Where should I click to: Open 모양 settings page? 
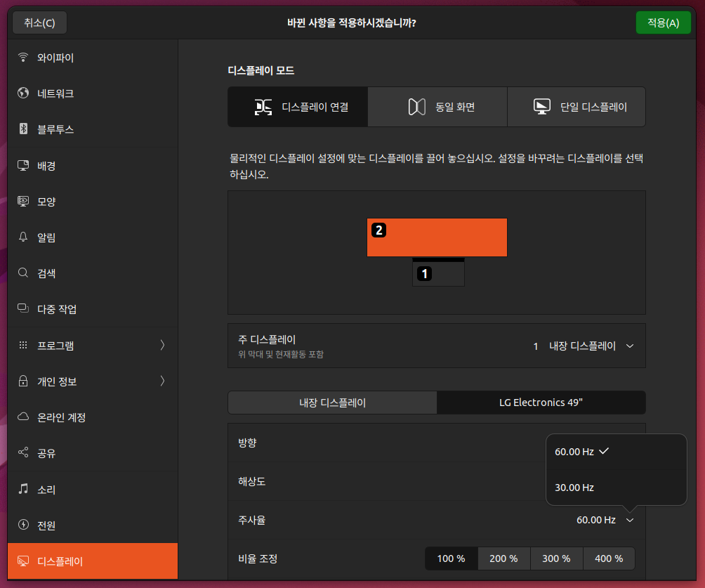pos(93,201)
